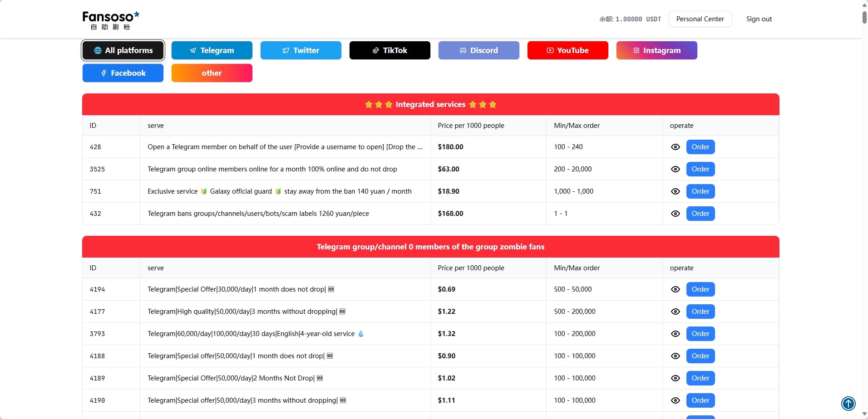
Task: Open Personal Center
Action: click(700, 19)
